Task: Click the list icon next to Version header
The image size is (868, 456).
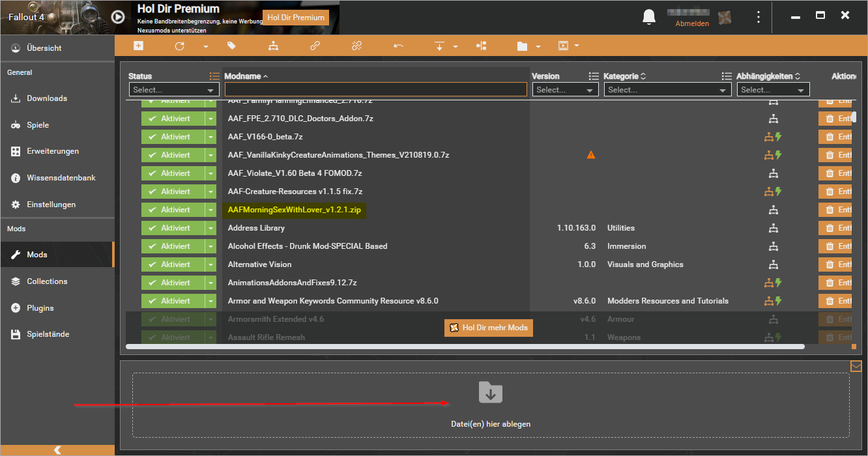Action: [594, 76]
